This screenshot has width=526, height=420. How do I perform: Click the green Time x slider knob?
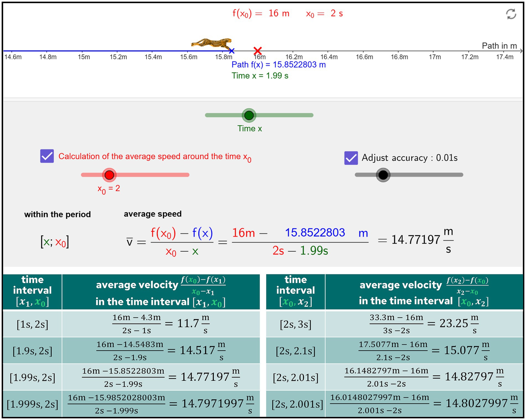[249, 115]
